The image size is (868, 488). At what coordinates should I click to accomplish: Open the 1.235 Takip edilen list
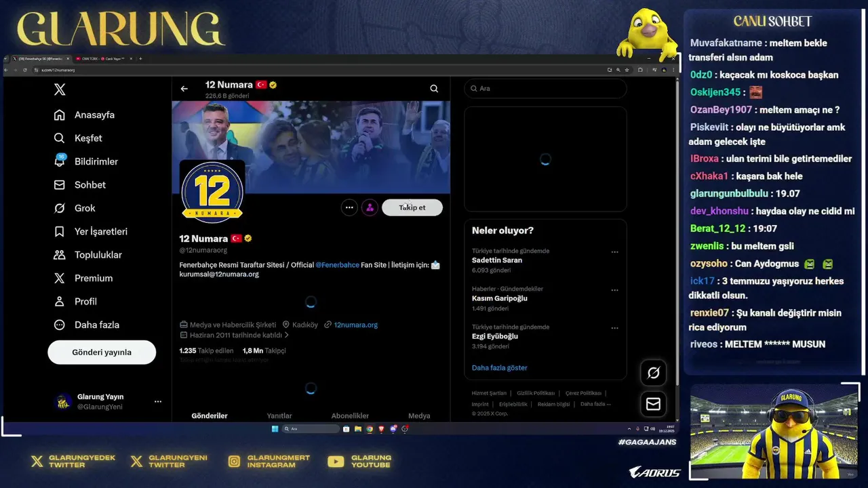point(206,351)
